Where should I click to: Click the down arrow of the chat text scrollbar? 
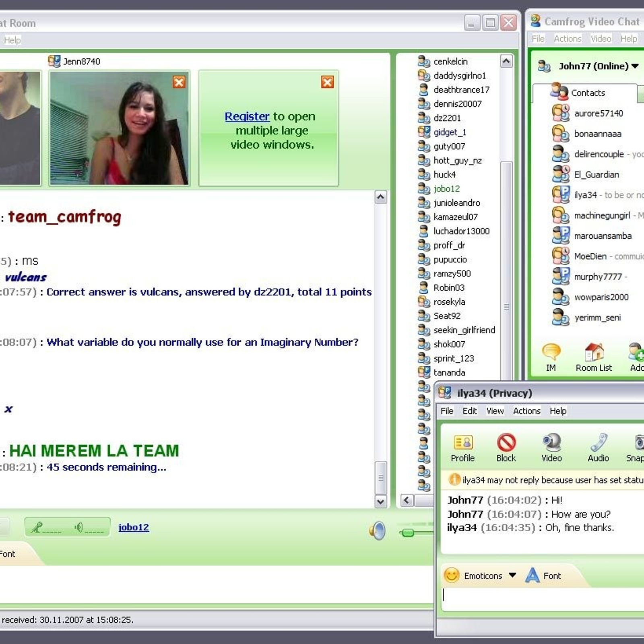(x=381, y=502)
